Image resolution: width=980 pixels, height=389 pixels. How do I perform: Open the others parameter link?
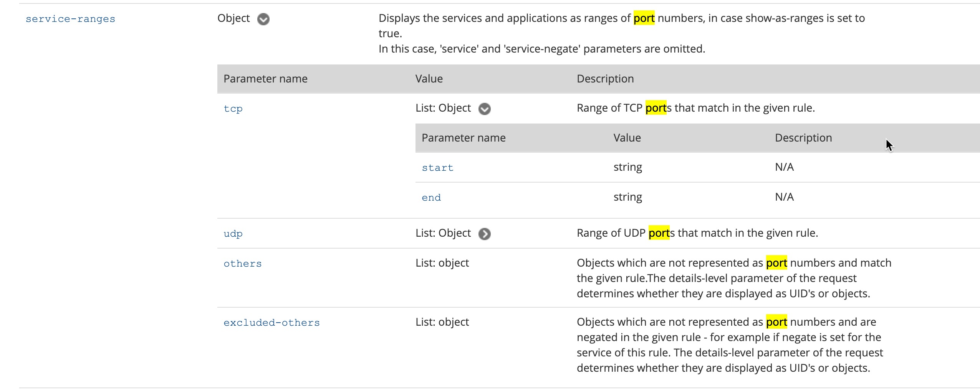[242, 264]
